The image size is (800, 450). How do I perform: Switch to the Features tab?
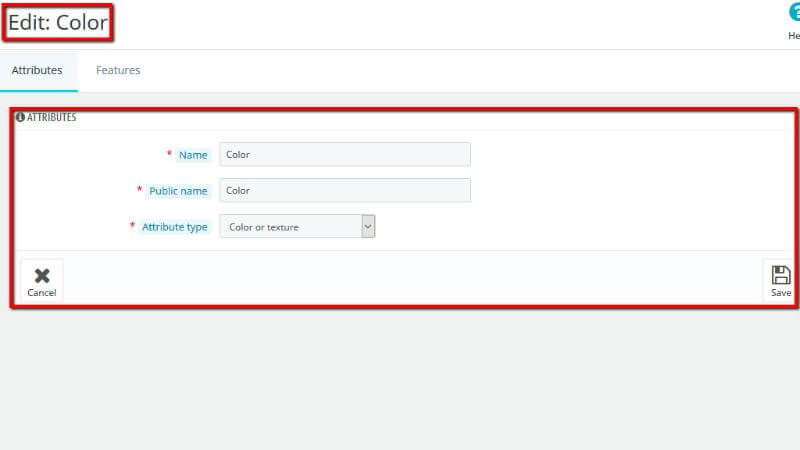tap(118, 70)
